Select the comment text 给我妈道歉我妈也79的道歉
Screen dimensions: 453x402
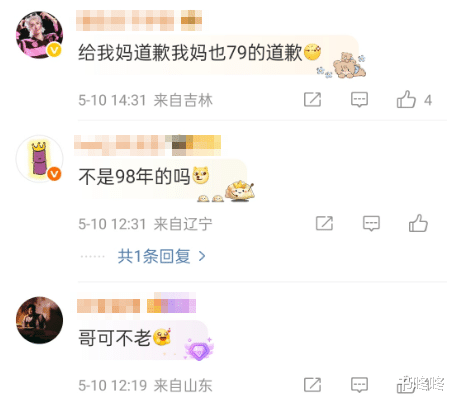coord(190,53)
